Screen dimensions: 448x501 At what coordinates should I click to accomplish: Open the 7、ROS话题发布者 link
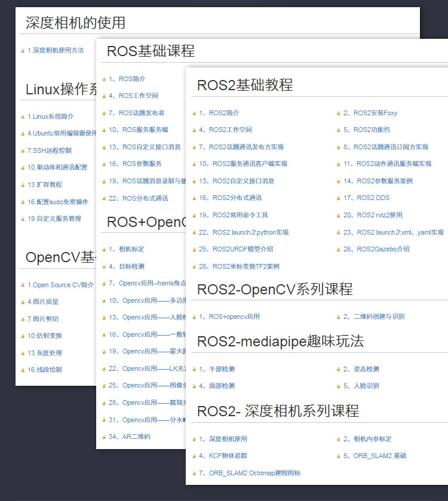[x=136, y=113]
